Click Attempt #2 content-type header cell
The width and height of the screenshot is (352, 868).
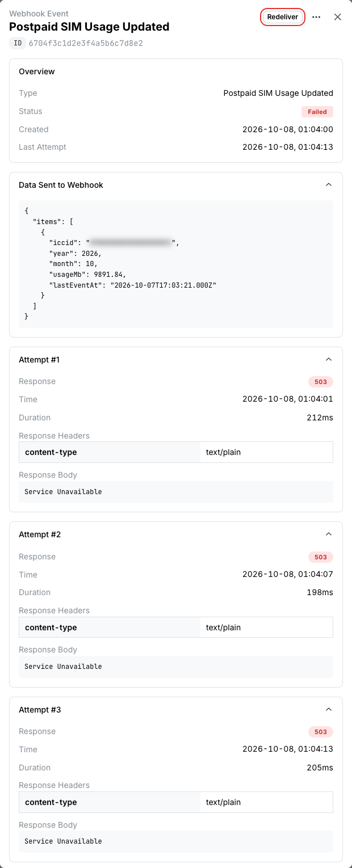[x=110, y=627]
